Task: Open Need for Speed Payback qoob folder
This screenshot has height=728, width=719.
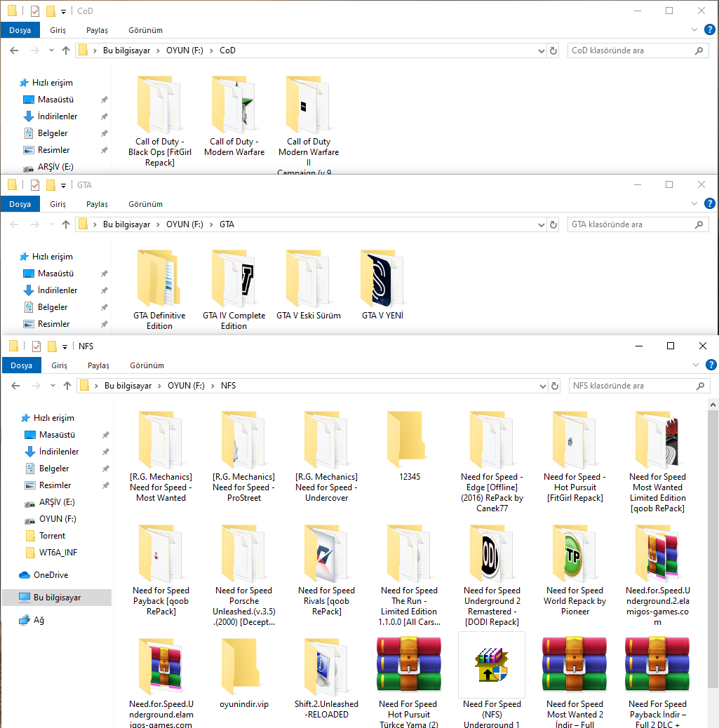Action: (161, 570)
